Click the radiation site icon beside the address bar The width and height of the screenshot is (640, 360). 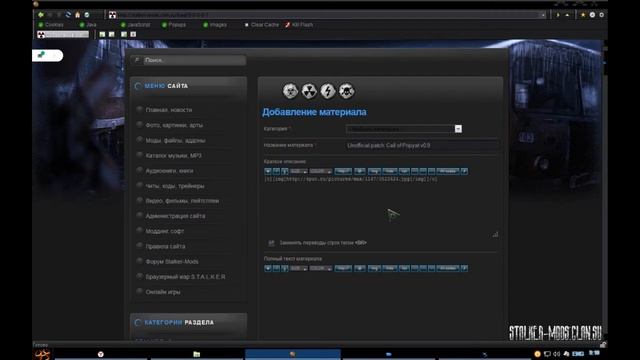[112, 15]
